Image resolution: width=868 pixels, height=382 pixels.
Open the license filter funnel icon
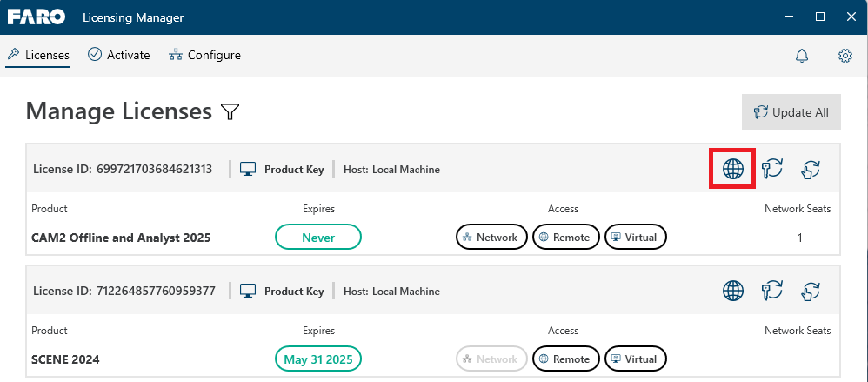(x=230, y=111)
